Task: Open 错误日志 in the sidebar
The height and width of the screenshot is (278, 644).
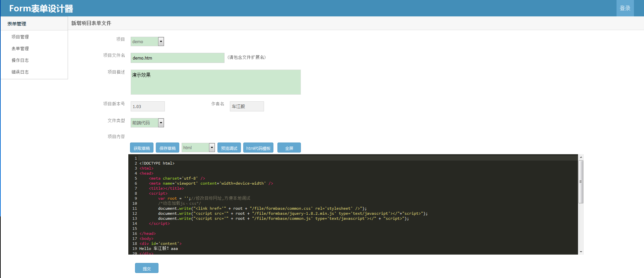Action: 20,72
